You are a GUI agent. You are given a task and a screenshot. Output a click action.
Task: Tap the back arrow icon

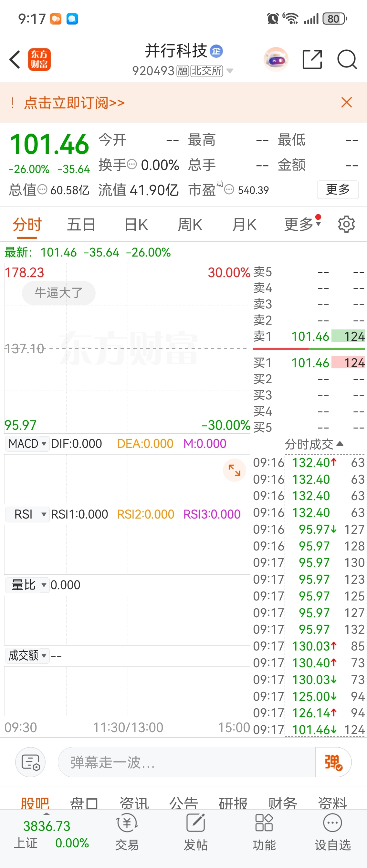click(x=15, y=60)
